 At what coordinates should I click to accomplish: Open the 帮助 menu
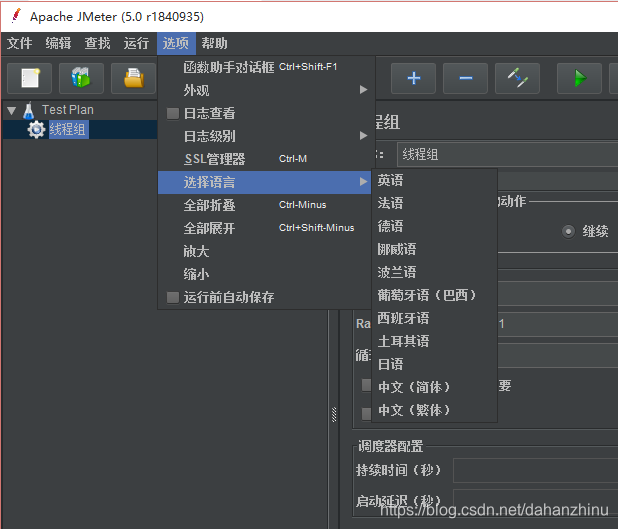click(x=214, y=43)
